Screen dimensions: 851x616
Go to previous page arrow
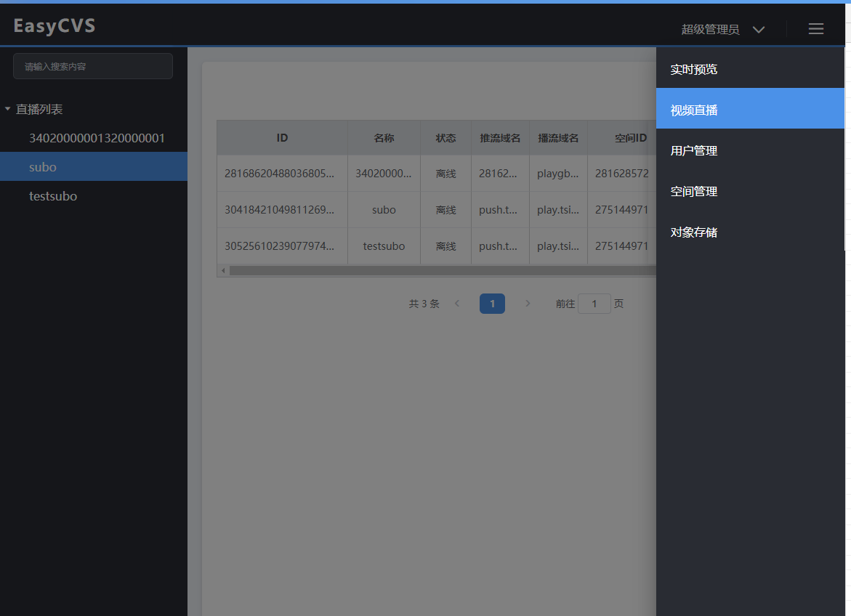(457, 304)
